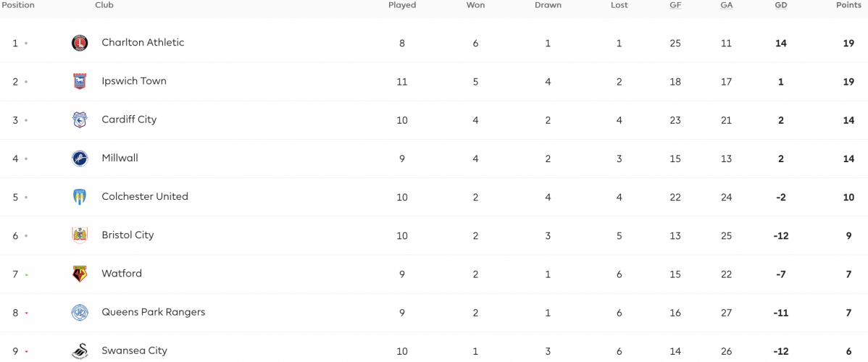Click the Charlton Athletic club crest
868x362 pixels.
(80, 43)
